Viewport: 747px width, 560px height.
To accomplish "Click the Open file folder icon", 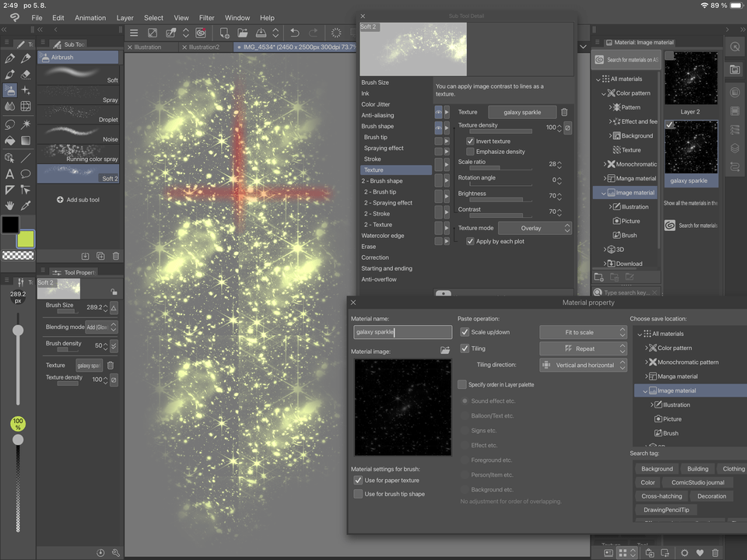I will (x=243, y=33).
